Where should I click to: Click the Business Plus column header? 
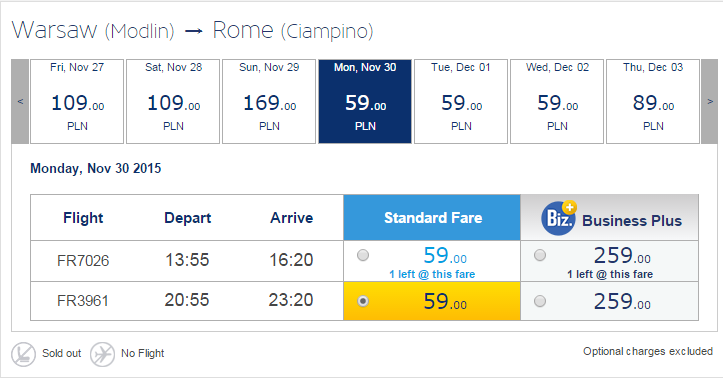610,218
